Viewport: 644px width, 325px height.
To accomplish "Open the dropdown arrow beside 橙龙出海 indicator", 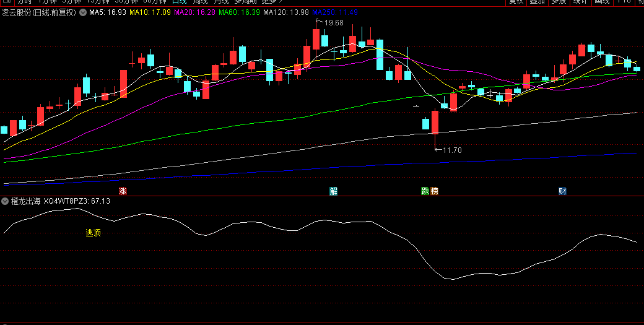I will 5,201.
